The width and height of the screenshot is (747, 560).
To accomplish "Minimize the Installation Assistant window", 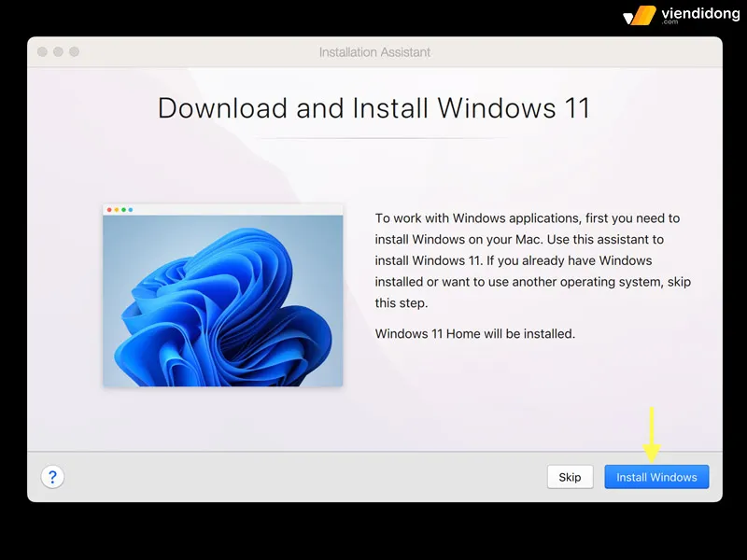I will pos(57,52).
